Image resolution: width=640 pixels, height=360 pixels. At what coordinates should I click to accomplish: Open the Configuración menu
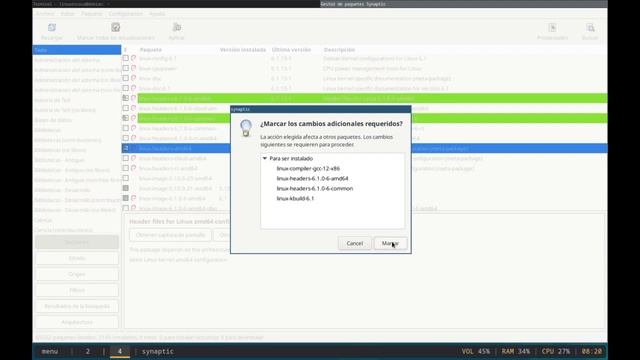tap(125, 14)
